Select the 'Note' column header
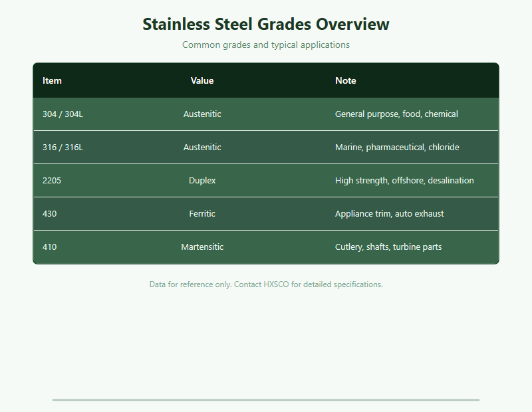Image resolution: width=532 pixels, height=412 pixels. 345,80
